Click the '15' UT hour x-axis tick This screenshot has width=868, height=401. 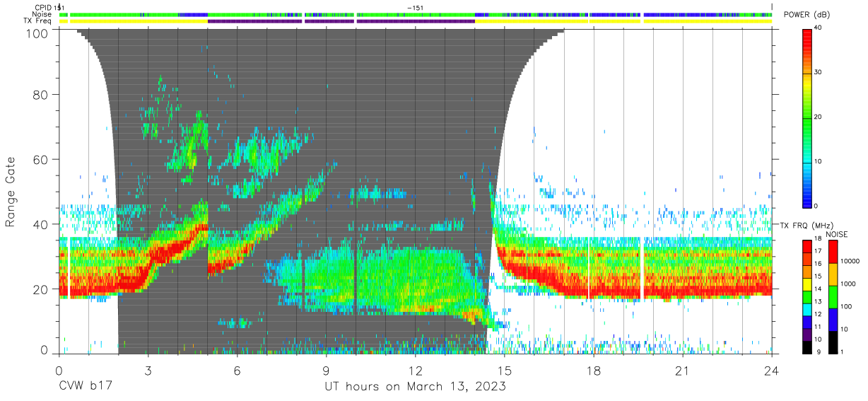point(505,370)
